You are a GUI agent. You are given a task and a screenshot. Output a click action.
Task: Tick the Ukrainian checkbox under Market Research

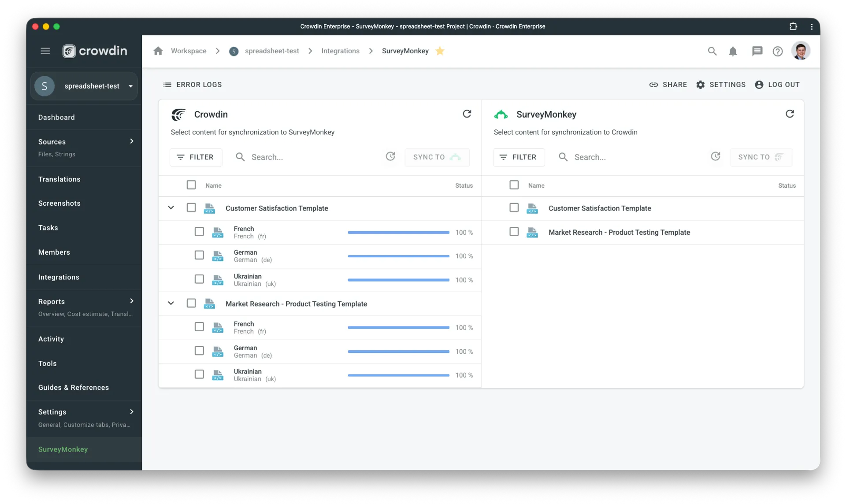199,374
